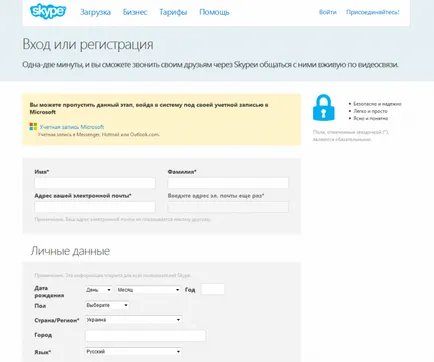Click the Вход или регистрация heading
This screenshot has height=362, width=434.
tap(88, 44)
